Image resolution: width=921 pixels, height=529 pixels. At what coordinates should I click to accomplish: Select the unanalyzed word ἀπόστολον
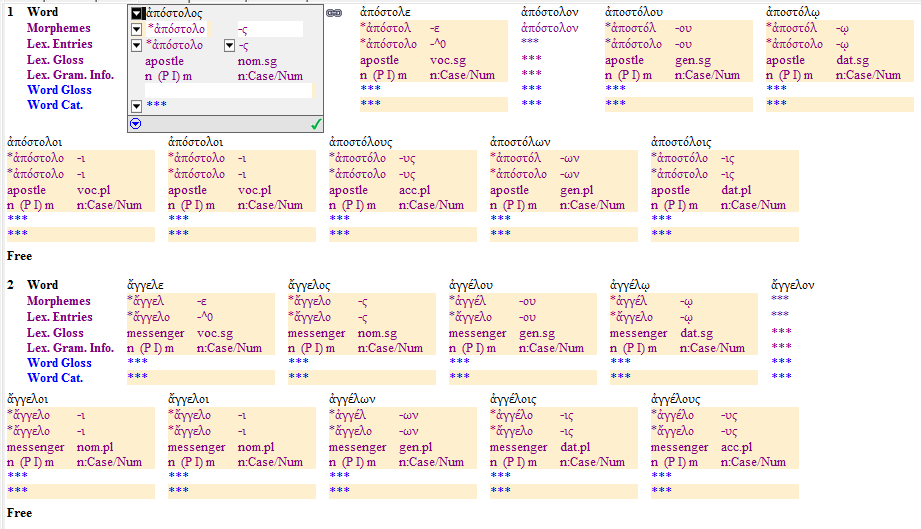551,13
